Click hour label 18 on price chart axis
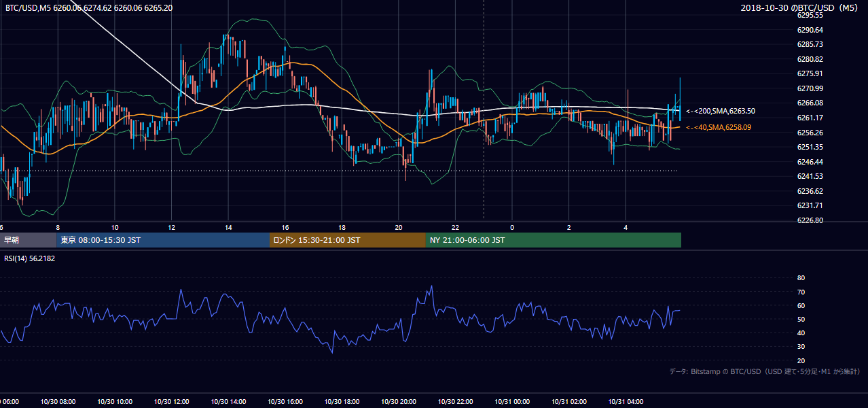 tap(342, 227)
